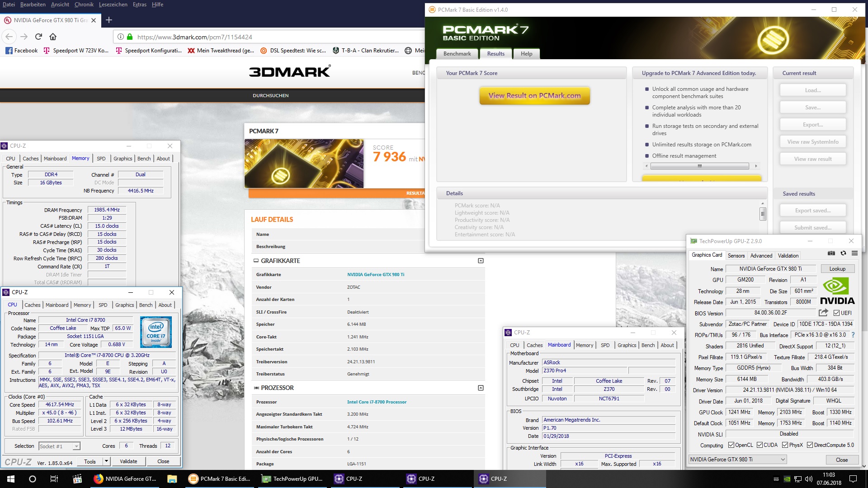
Task: Open the NVIDIA GeForce GTX 980 Ti link
Action: click(376, 274)
